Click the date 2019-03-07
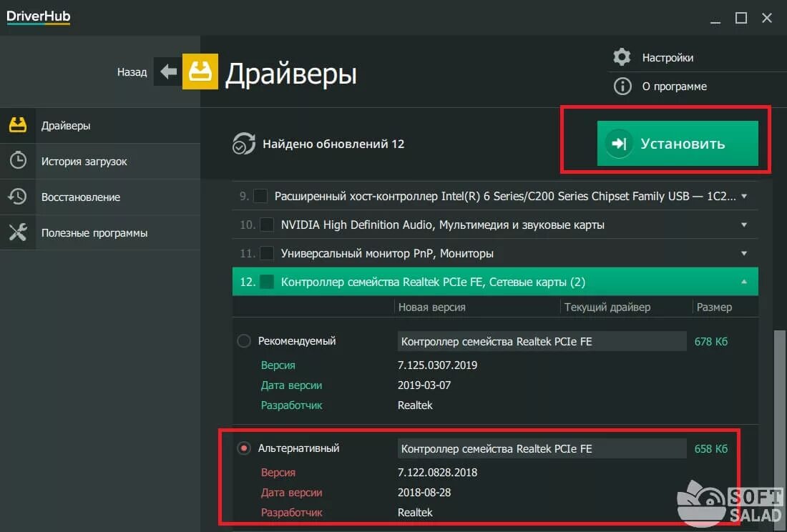787x532 pixels. tap(424, 385)
